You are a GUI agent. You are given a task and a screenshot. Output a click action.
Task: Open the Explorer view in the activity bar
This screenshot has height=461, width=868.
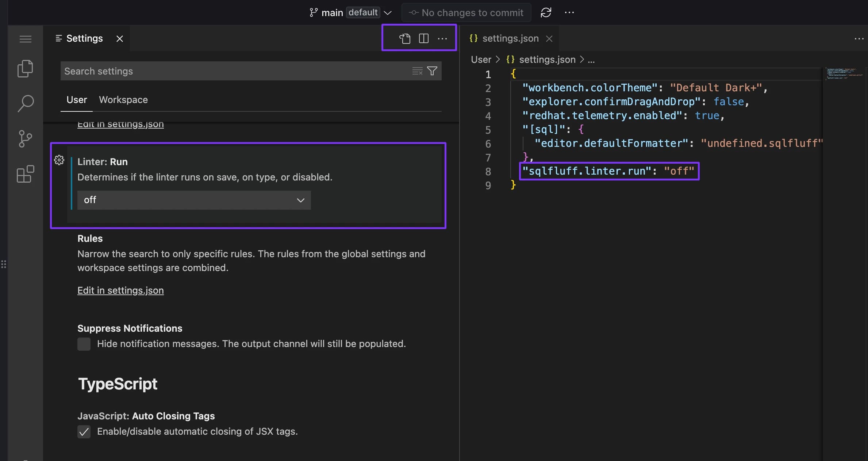click(25, 69)
